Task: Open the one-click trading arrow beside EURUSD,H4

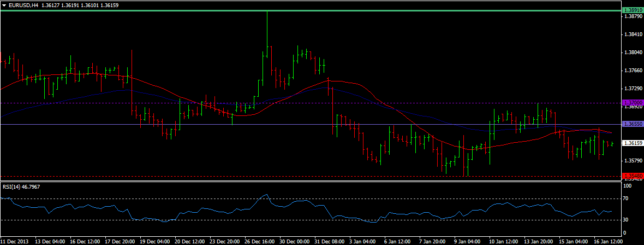Action: tap(4, 5)
